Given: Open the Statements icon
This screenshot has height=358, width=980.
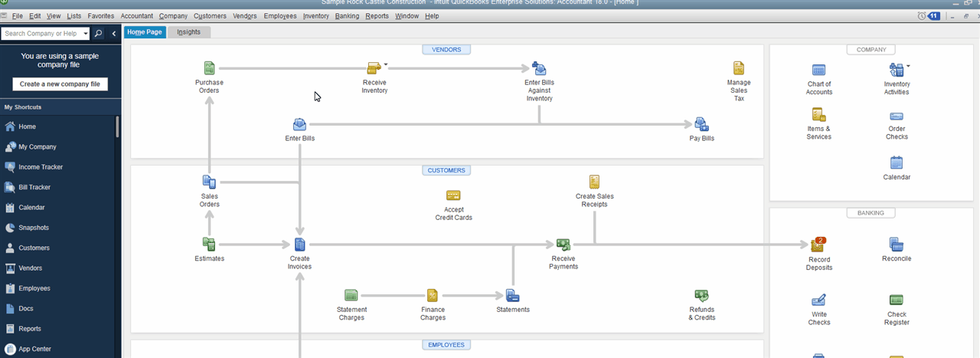Looking at the screenshot, I should (513, 296).
